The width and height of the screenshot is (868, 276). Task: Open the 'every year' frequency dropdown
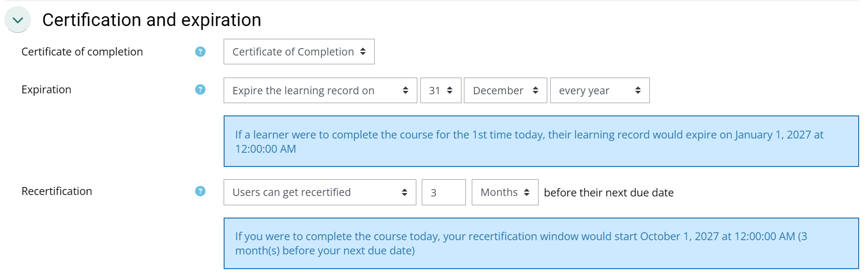click(x=599, y=90)
